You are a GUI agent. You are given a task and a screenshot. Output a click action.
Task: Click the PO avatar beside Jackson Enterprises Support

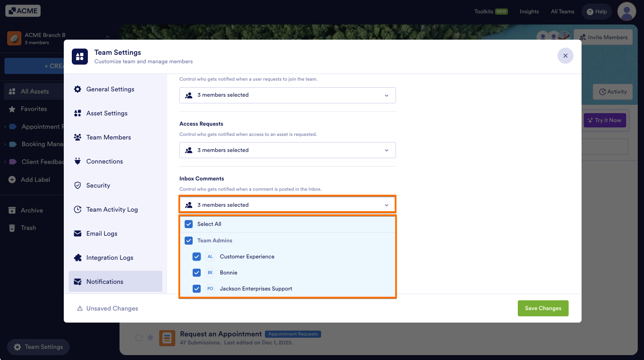[x=210, y=289]
